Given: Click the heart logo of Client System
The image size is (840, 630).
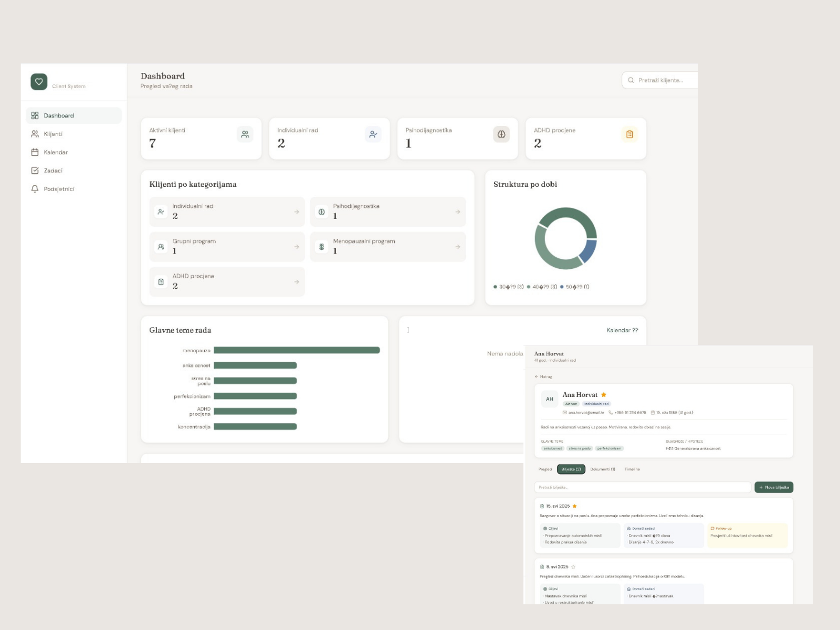Looking at the screenshot, I should click(39, 82).
